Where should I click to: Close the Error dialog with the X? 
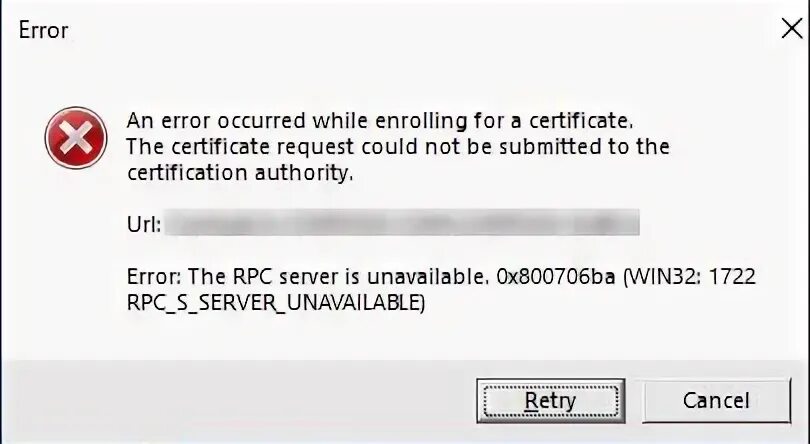click(x=792, y=29)
